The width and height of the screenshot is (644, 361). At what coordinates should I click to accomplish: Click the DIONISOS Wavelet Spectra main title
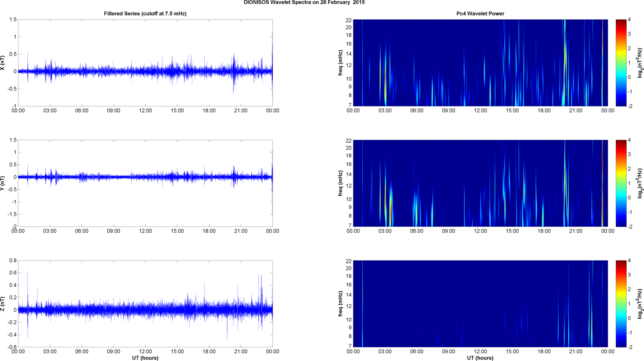tap(304, 3)
